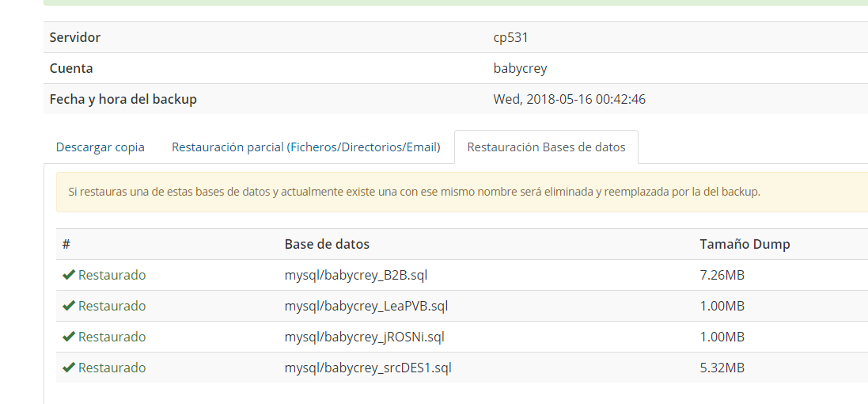This screenshot has height=404, width=868.
Task: Click checkmark icon for babycrey_LeaPVB restore
Action: click(69, 306)
